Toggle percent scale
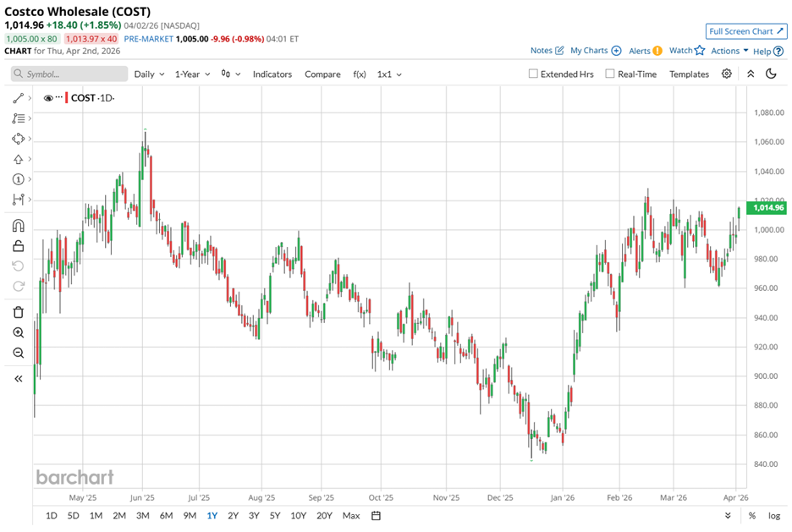The width and height of the screenshot is (792, 532). pyautogui.click(x=752, y=515)
